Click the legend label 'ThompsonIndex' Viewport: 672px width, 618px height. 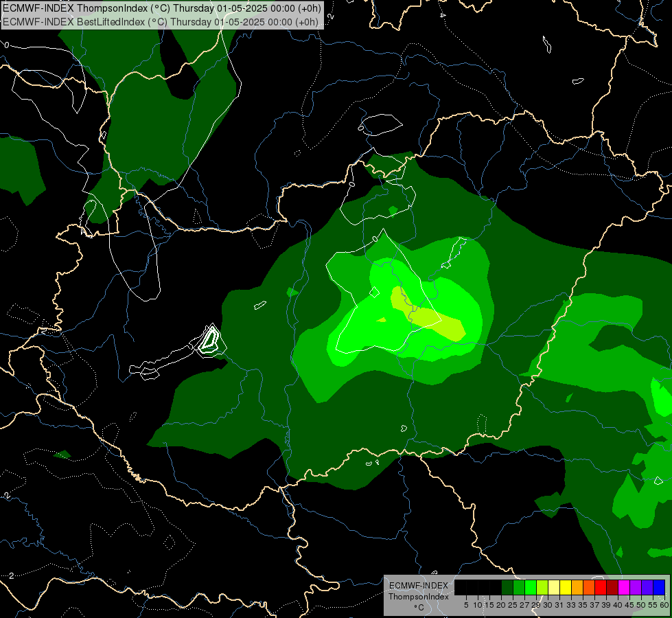click(x=418, y=597)
